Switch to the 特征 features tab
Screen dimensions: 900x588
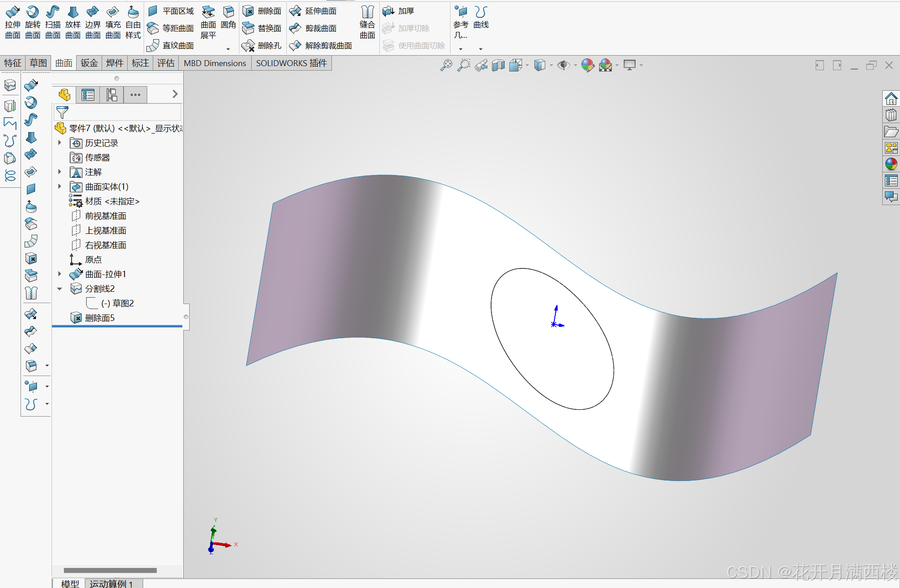point(13,63)
